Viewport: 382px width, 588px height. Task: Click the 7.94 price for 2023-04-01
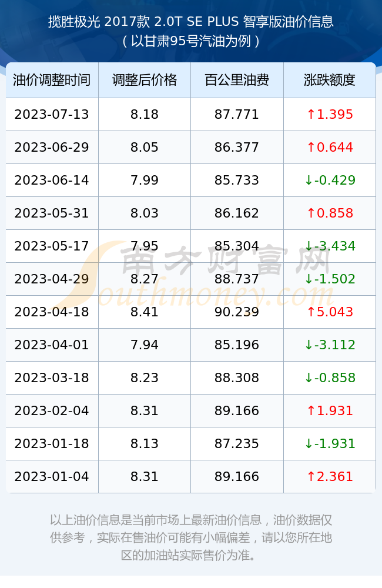(145, 345)
